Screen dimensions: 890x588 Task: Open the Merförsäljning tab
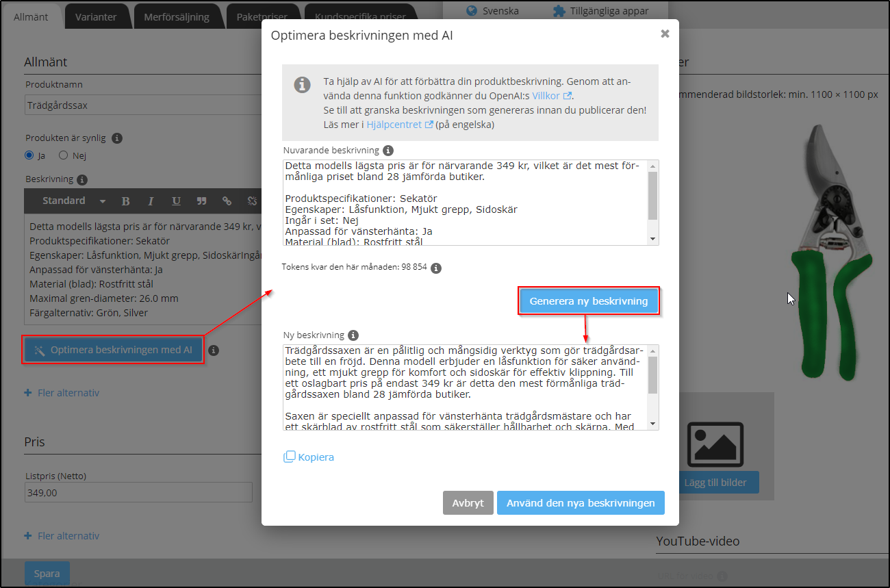tap(178, 16)
